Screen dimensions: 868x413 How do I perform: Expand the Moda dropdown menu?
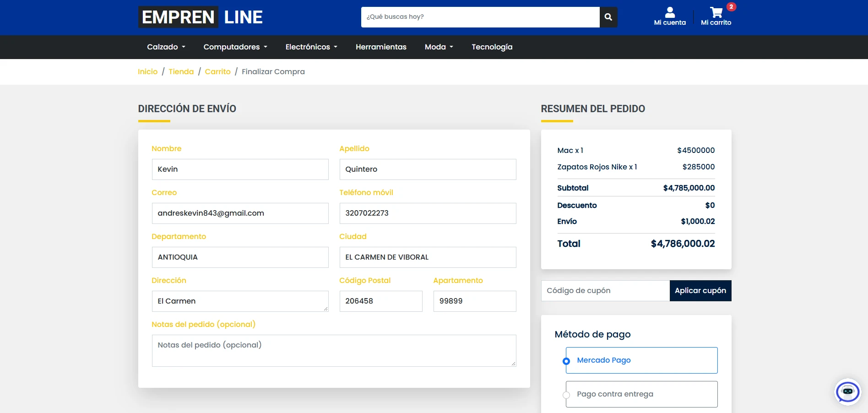coord(439,47)
